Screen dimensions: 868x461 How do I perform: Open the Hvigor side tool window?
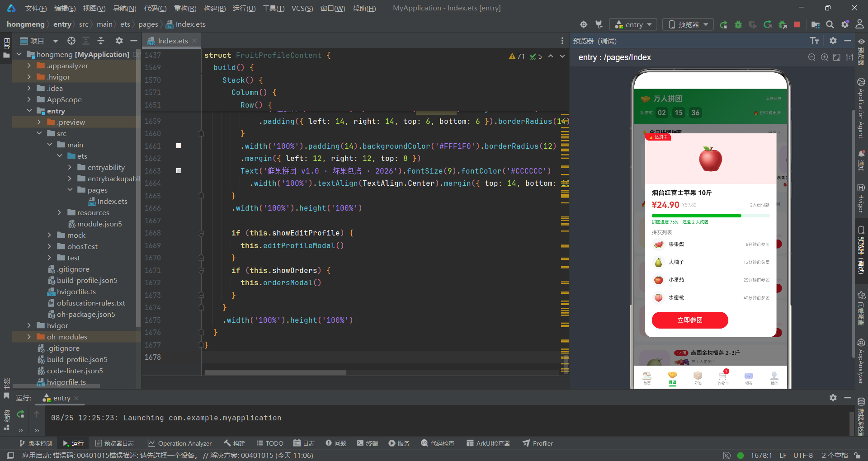click(x=861, y=198)
